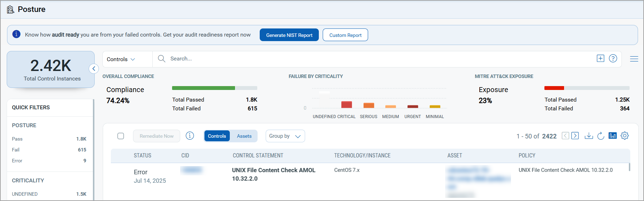This screenshot has height=201, width=644.
Task: Generate the NIST report
Action: click(x=289, y=35)
